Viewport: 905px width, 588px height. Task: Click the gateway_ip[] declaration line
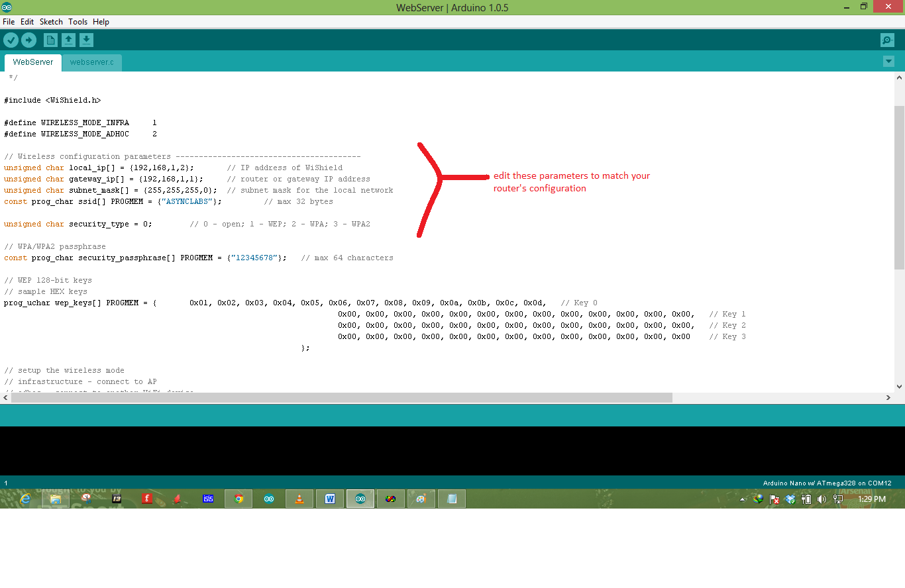(x=187, y=179)
